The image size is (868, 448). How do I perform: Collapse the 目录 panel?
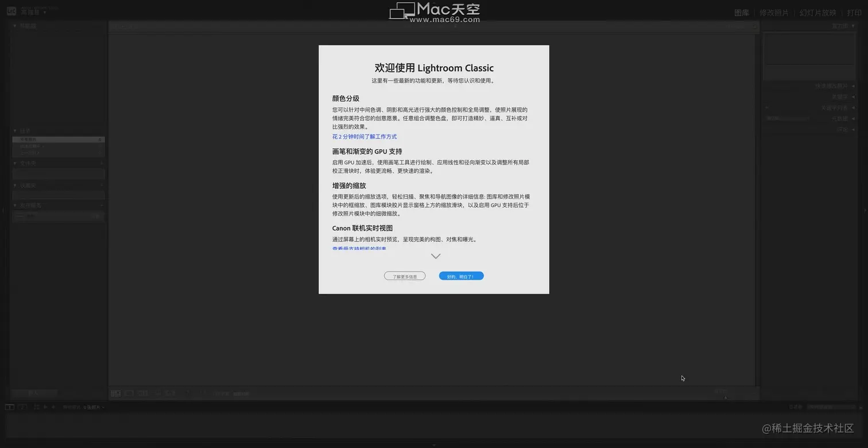click(x=15, y=131)
